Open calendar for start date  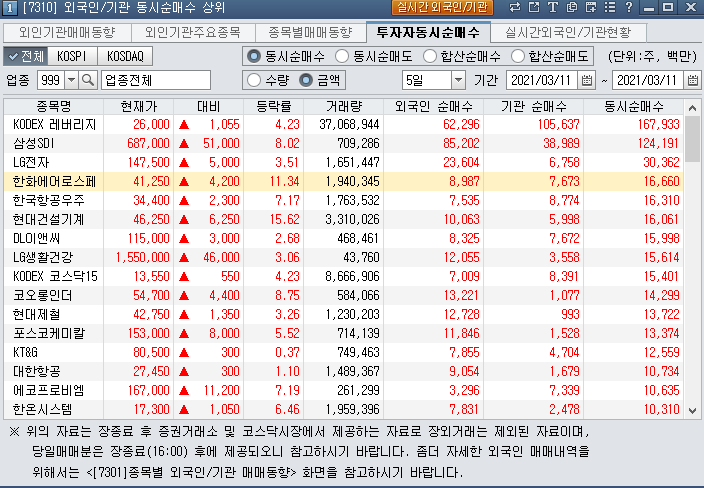coord(586,80)
